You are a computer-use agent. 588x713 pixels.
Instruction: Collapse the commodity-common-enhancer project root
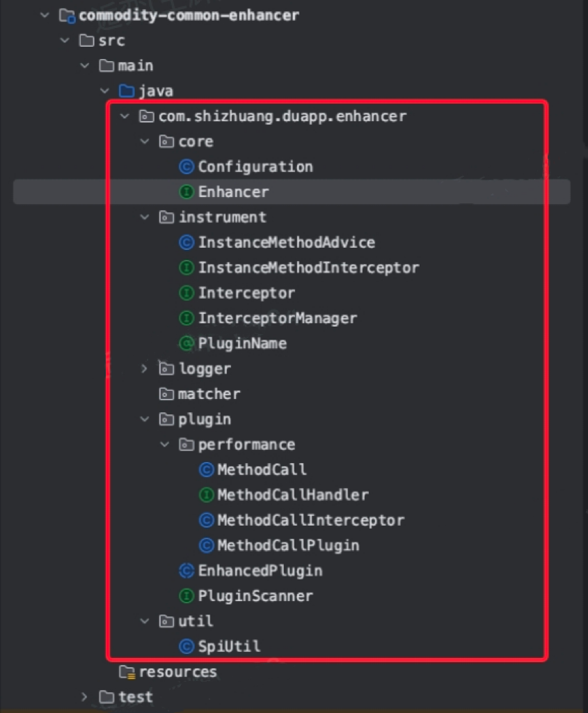point(44,15)
